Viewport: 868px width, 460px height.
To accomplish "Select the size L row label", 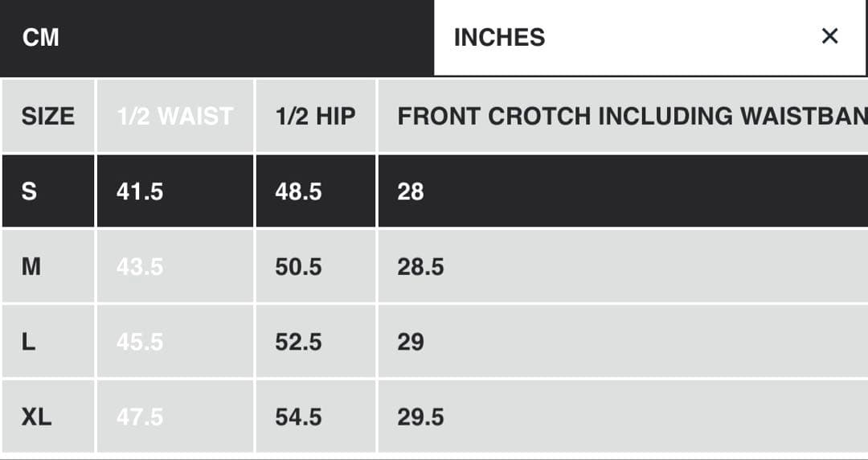I will (28, 342).
